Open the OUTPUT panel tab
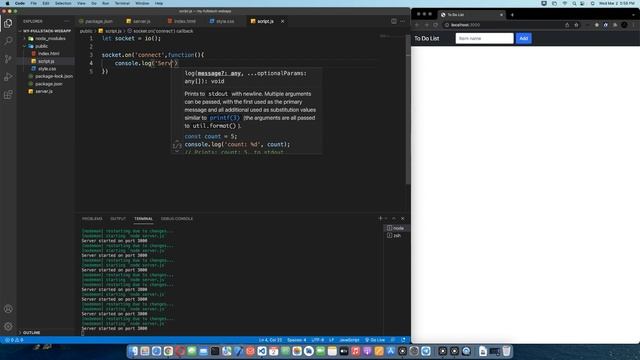The height and width of the screenshot is (360, 640). click(118, 219)
